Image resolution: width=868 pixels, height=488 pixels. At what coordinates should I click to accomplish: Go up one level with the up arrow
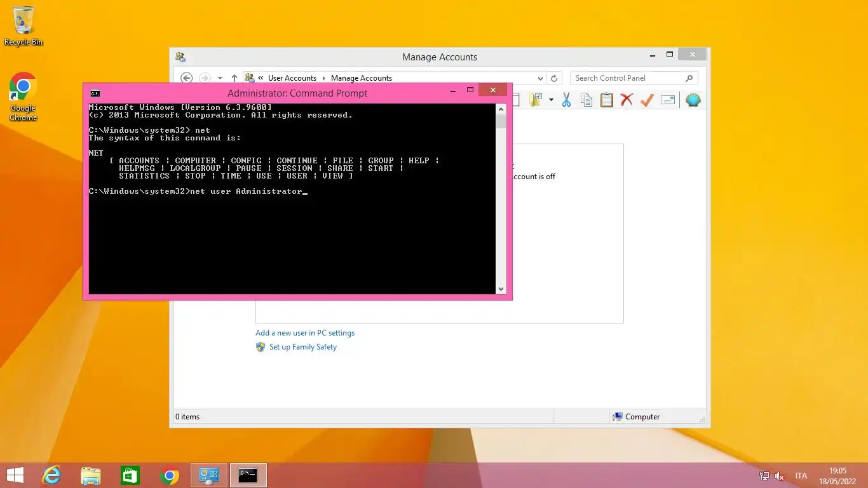234,78
